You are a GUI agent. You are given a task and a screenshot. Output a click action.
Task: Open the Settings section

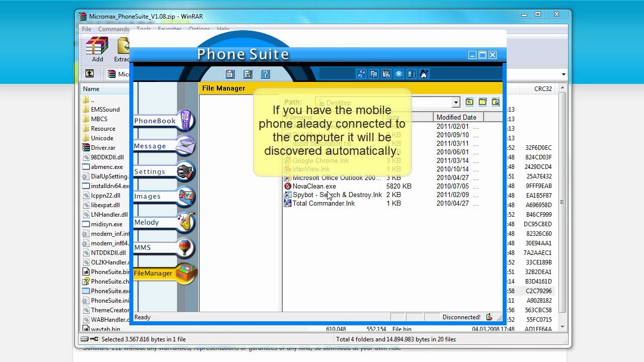coord(164,171)
